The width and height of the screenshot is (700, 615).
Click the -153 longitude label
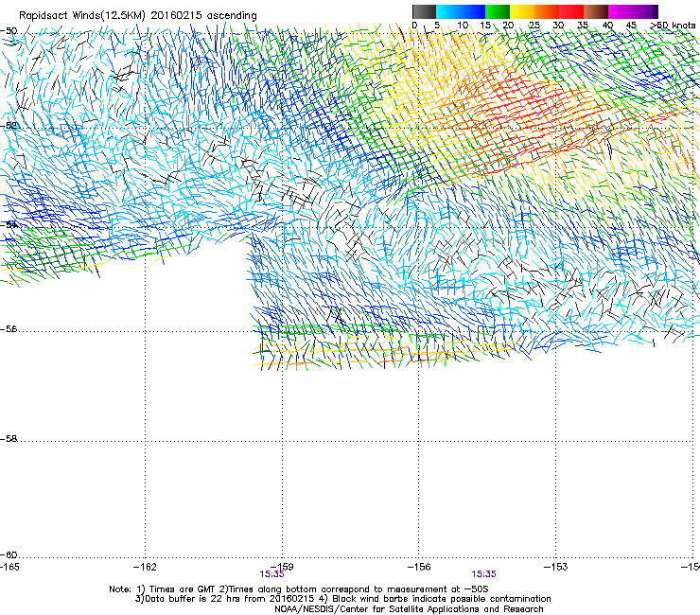click(x=556, y=567)
